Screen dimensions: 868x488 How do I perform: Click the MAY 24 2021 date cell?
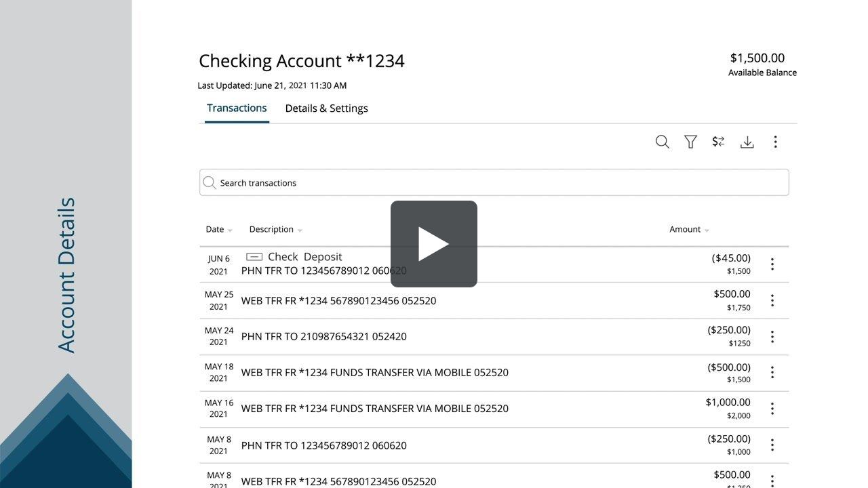(218, 336)
